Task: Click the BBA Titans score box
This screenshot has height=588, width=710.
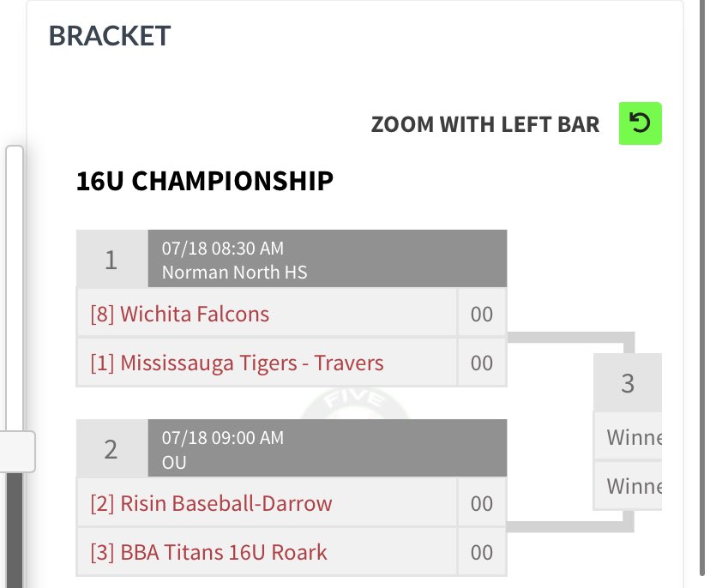Action: 482,552
